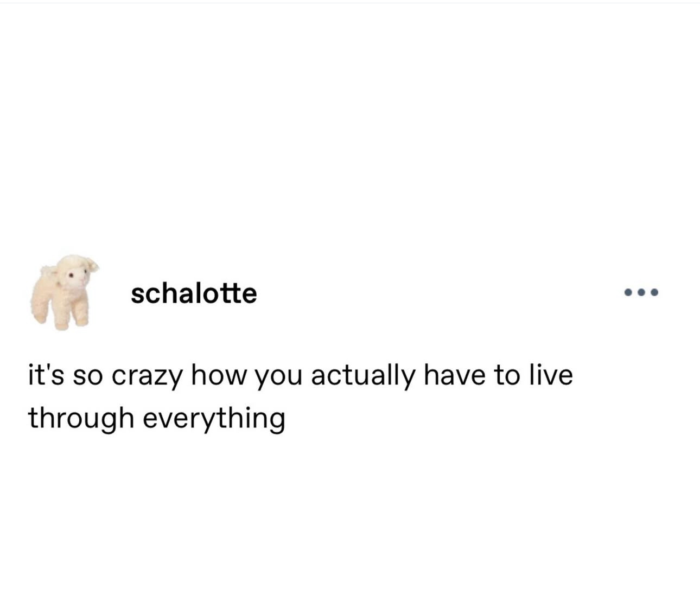Click the word "actually" in the post
The image size is (700, 615).
tap(362, 375)
